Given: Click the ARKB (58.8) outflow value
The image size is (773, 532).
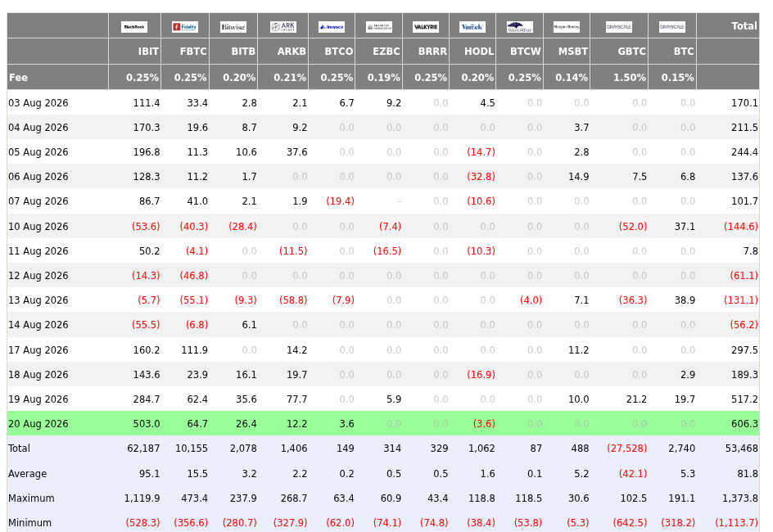Looking at the screenshot, I should point(293,300).
